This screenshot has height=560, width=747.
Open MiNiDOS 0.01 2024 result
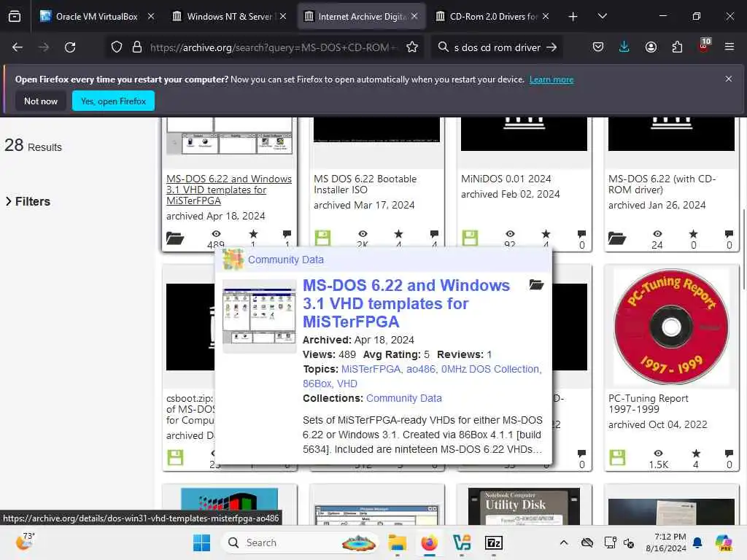pyautogui.click(x=506, y=179)
